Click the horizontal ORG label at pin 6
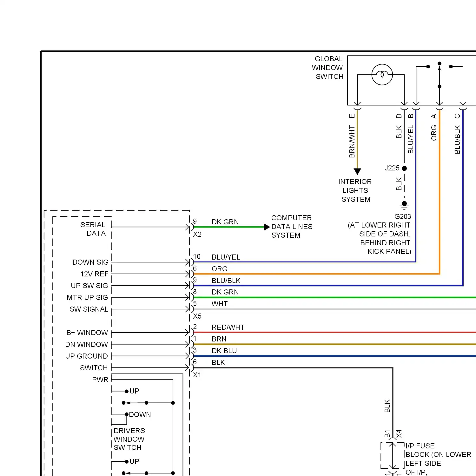The width and height of the screenshot is (476, 476). (x=220, y=269)
